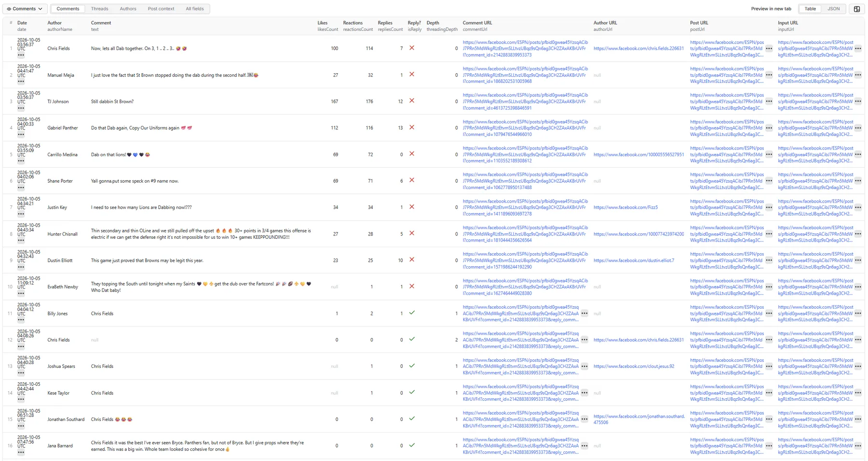
Task: Click the isReply checkmark for Joshua Spears
Action: (x=412, y=366)
